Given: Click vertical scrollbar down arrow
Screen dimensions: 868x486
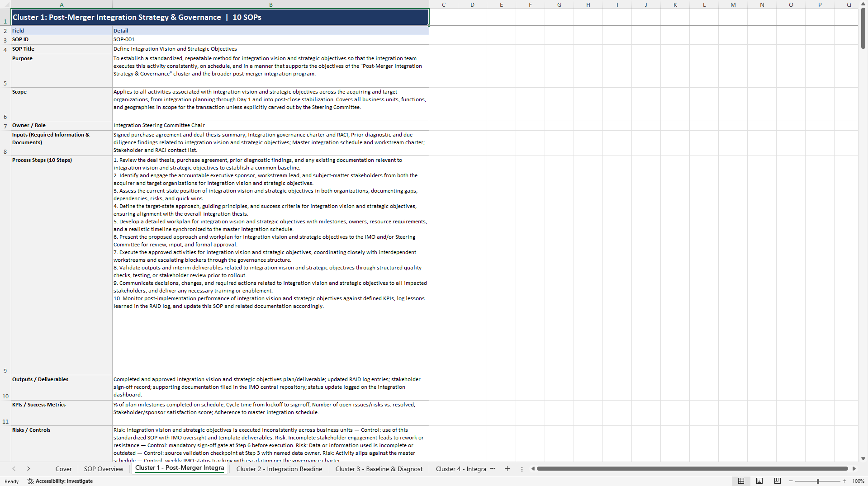Looking at the screenshot, I should (863, 458).
